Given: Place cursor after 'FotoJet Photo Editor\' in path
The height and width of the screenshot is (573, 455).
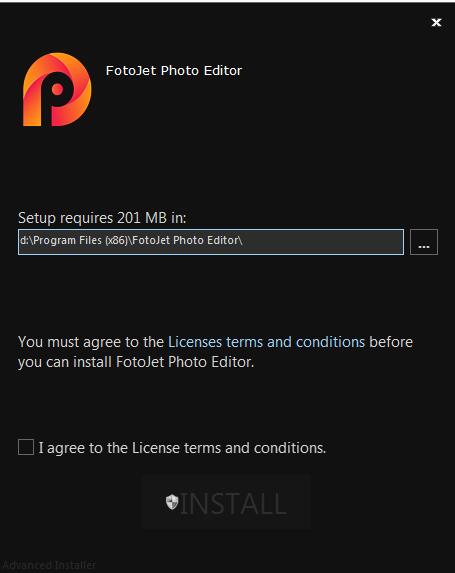Looking at the screenshot, I should (243, 240).
